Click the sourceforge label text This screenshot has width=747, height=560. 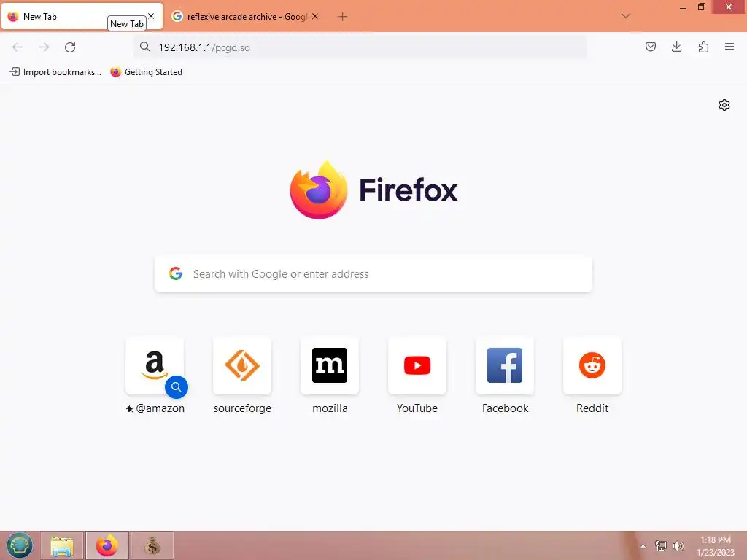(242, 408)
